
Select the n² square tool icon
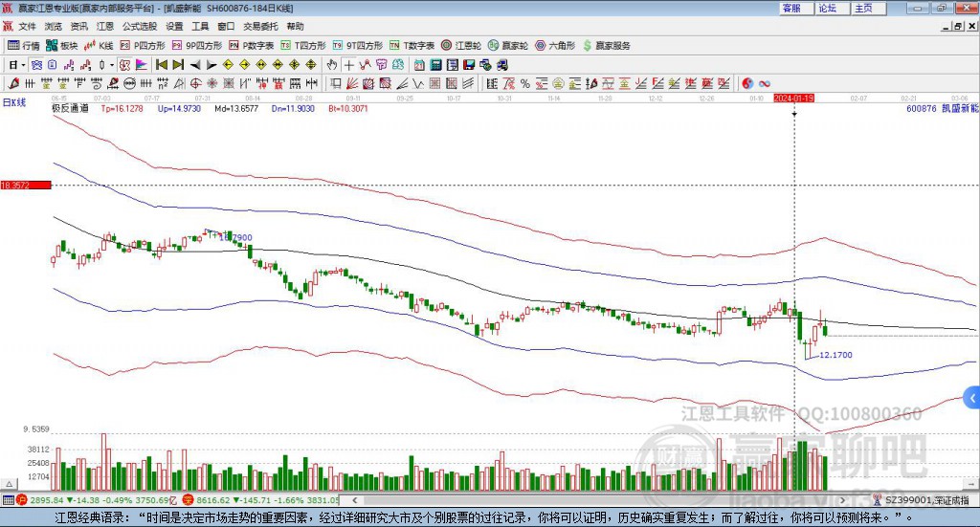point(163,83)
